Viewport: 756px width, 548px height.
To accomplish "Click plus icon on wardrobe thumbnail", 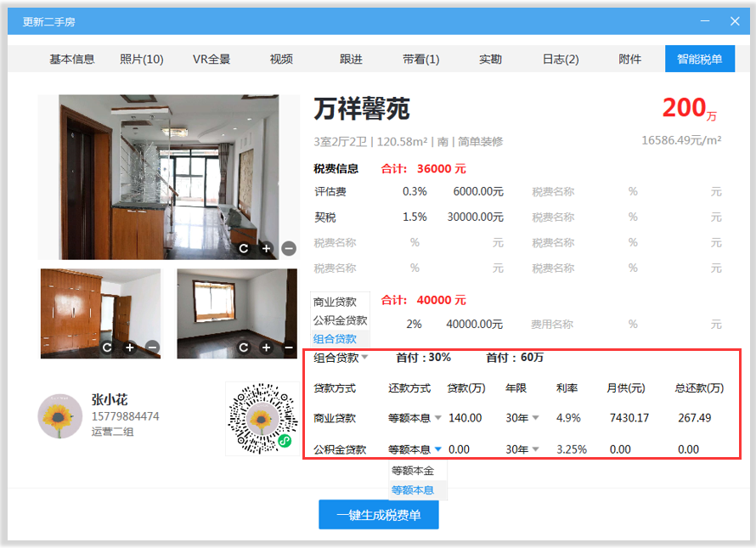I will (129, 347).
